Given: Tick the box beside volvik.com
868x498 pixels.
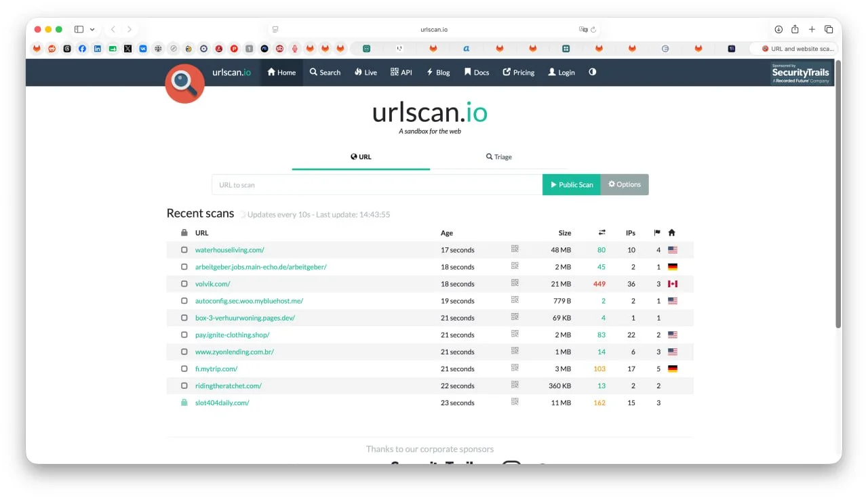Looking at the screenshot, I should tap(184, 283).
